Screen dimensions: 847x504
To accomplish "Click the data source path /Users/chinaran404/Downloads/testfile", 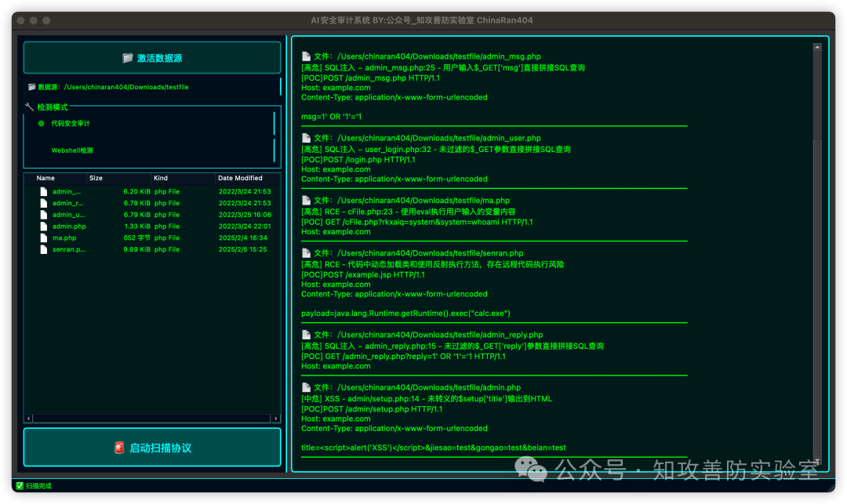I will (x=126, y=87).
